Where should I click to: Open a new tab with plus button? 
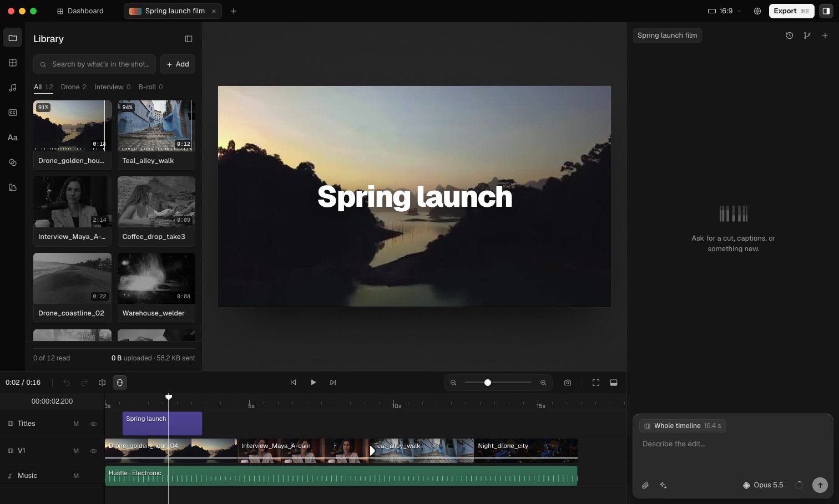click(x=234, y=11)
